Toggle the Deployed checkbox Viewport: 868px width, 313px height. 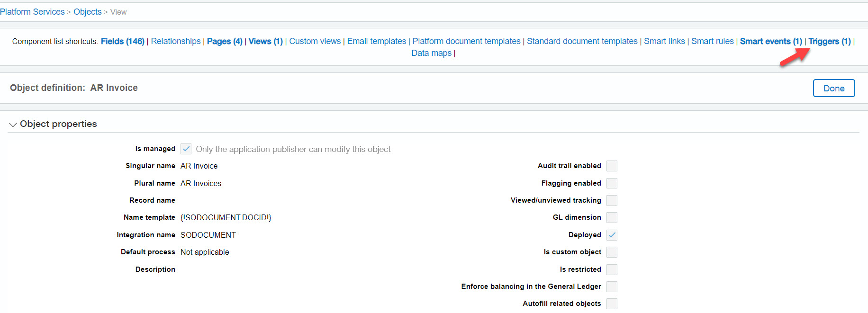612,235
